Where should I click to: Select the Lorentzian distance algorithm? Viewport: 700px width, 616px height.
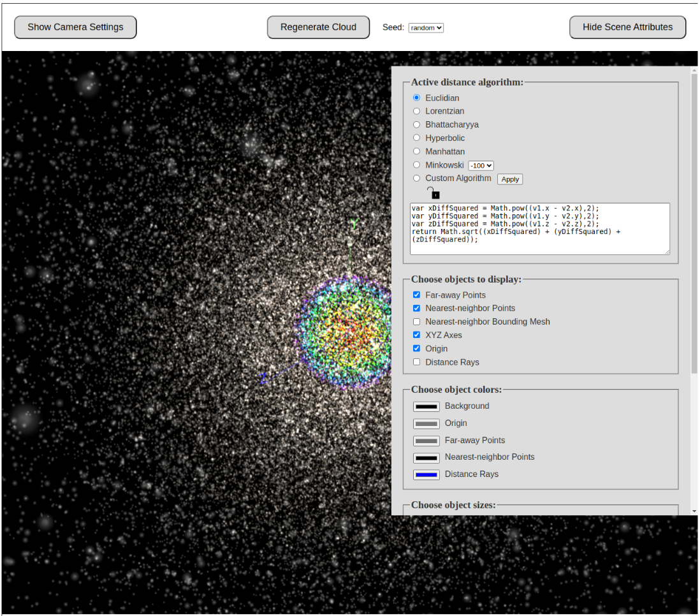tap(417, 111)
